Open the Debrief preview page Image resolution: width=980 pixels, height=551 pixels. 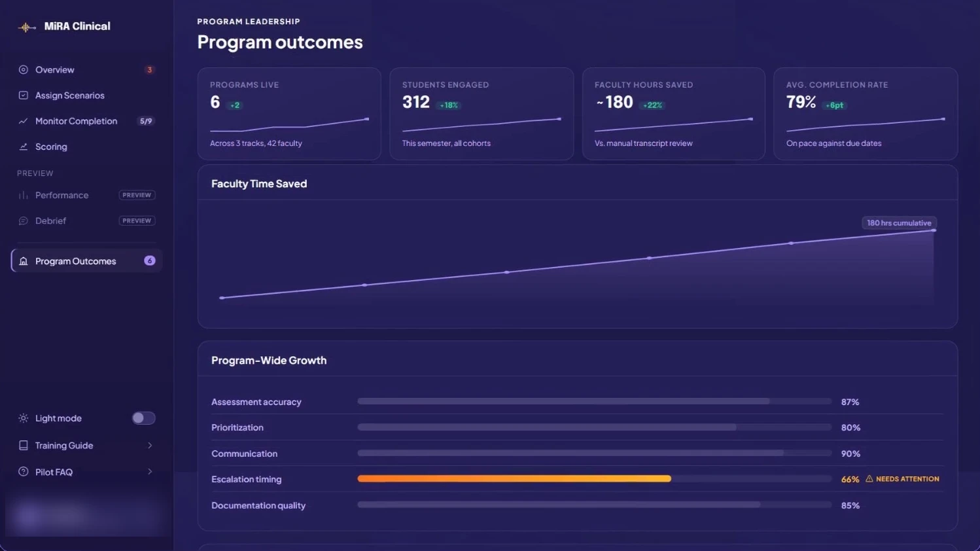coord(86,221)
